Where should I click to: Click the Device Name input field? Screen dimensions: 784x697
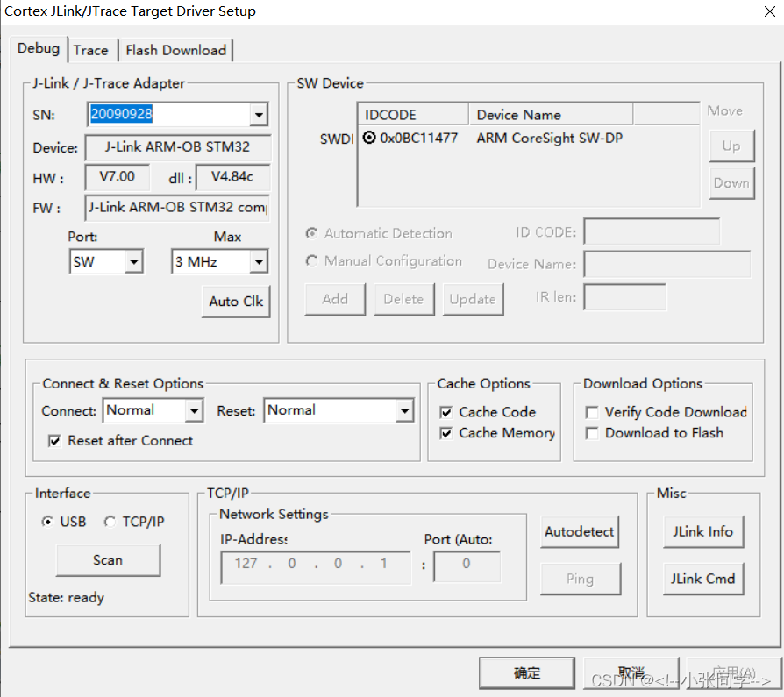(x=667, y=264)
